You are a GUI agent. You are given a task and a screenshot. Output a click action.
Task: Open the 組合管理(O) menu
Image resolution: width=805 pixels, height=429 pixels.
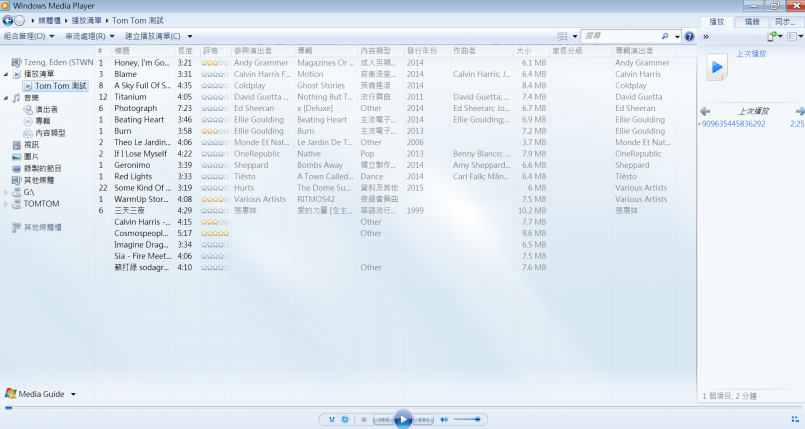[28, 36]
